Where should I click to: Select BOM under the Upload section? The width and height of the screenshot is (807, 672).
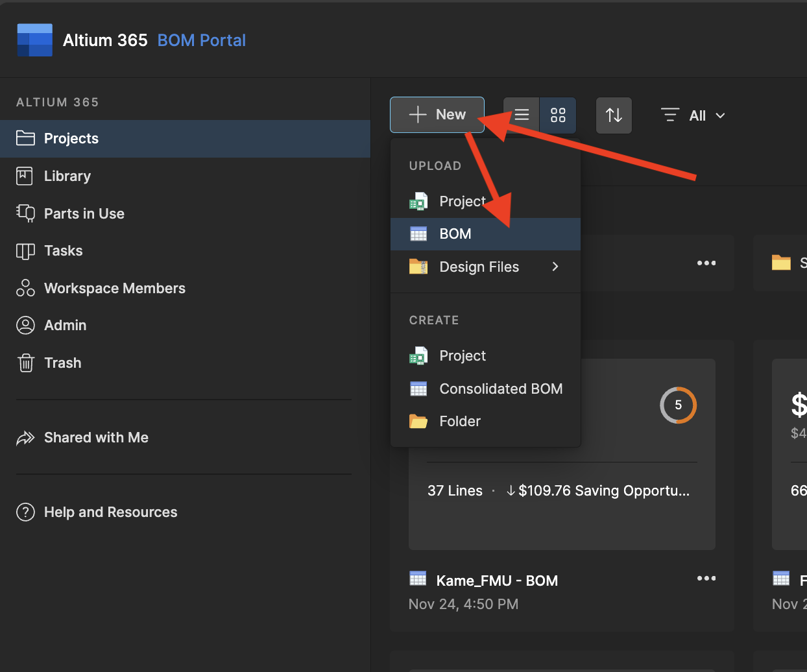457,234
